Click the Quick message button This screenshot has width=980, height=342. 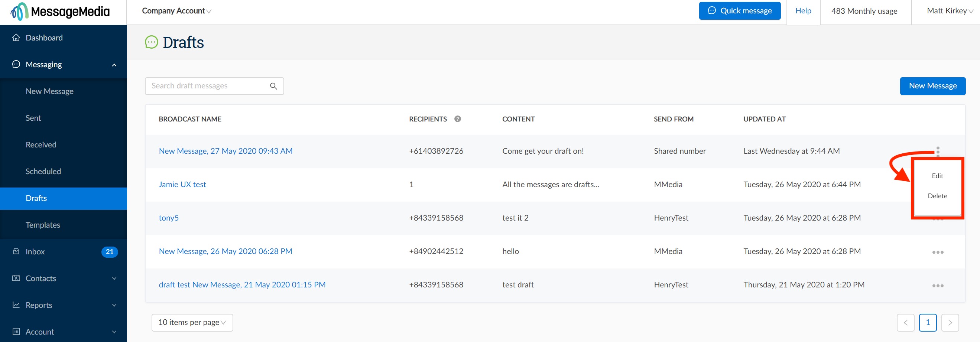[740, 11]
